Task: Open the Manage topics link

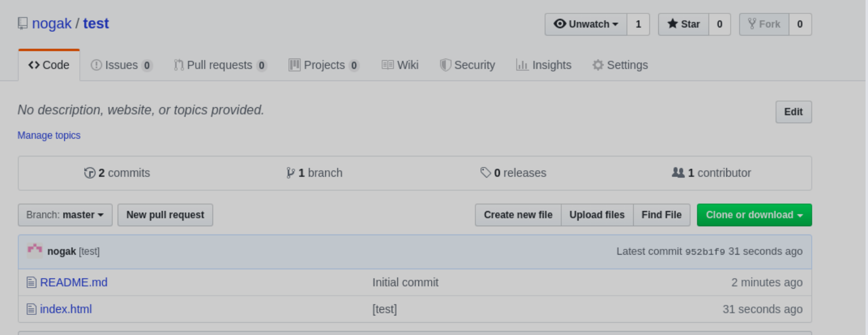Action: coord(49,135)
